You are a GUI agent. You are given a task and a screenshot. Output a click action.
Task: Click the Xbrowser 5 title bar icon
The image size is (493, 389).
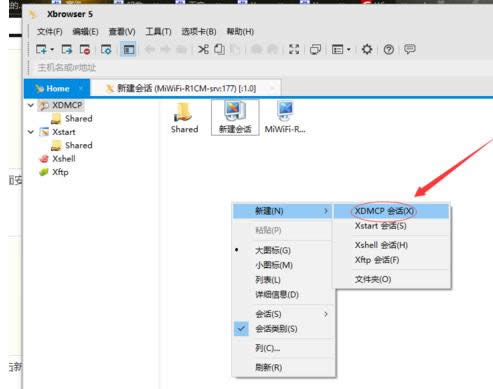pos(33,14)
